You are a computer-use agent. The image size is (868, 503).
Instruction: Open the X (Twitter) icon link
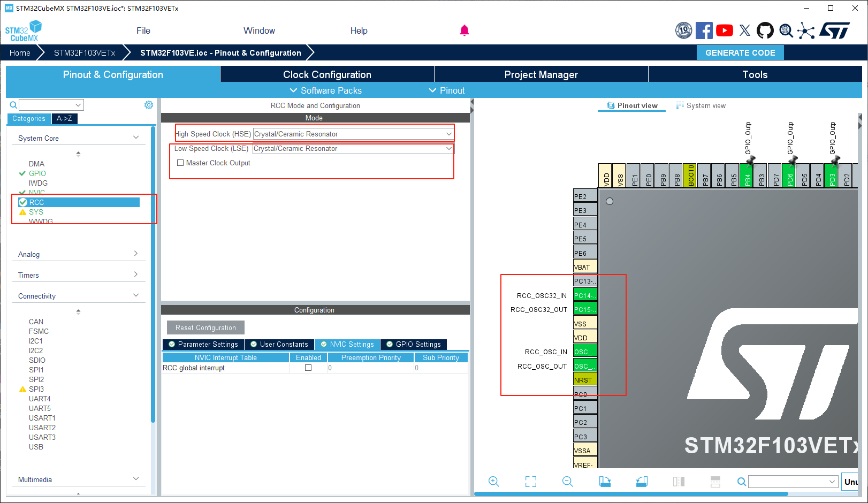745,31
